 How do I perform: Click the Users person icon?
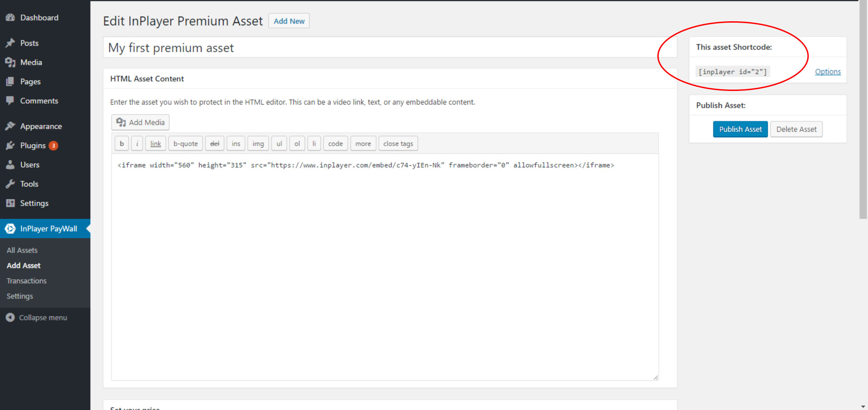click(10, 165)
